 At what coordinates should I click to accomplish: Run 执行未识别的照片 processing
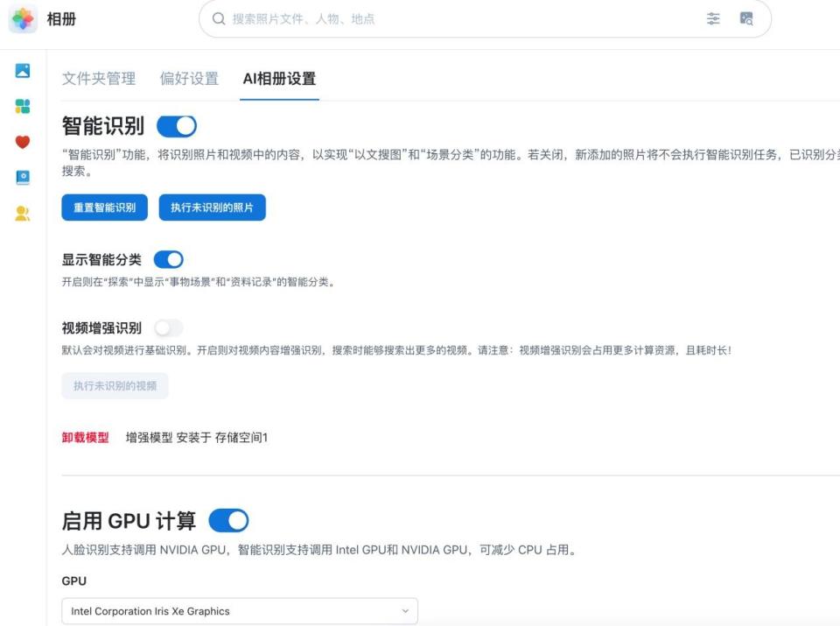(x=212, y=209)
